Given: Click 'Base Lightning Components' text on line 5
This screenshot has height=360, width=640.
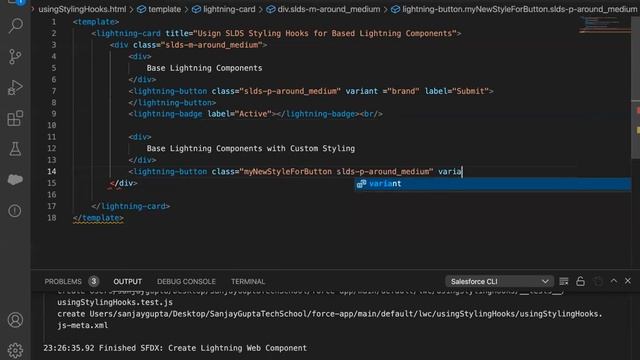Looking at the screenshot, I should click(x=204, y=68).
